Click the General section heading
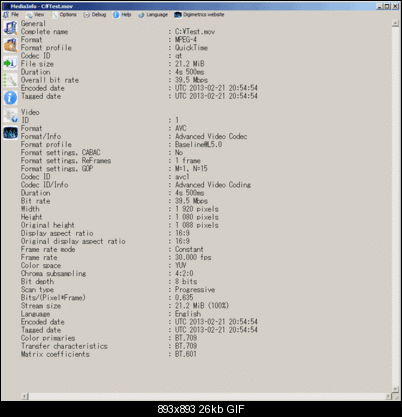This screenshot has height=417, width=402. 33,24
